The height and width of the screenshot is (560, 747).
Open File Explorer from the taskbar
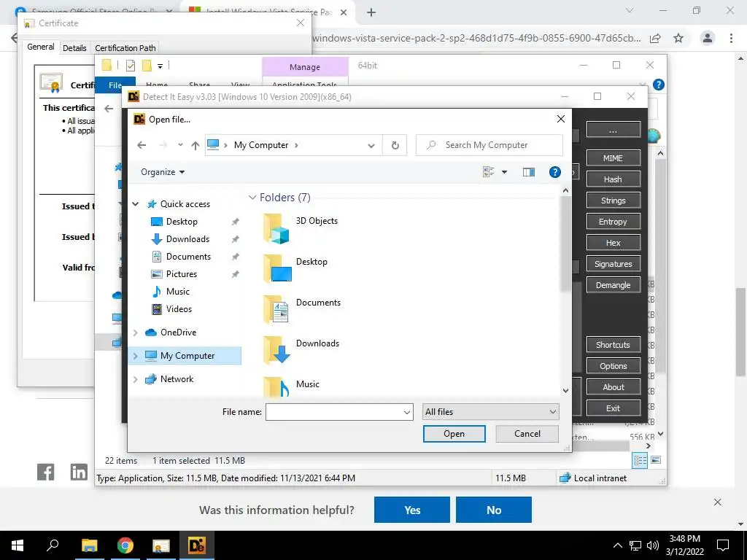89,545
